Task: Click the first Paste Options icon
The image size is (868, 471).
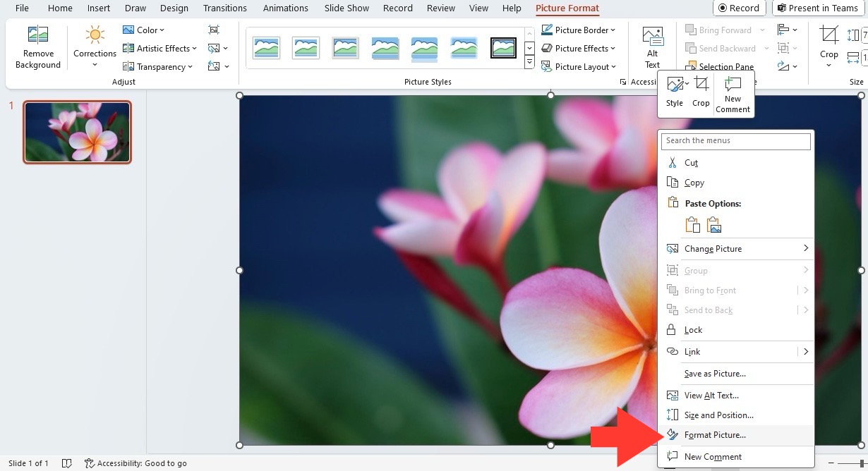Action: click(693, 225)
